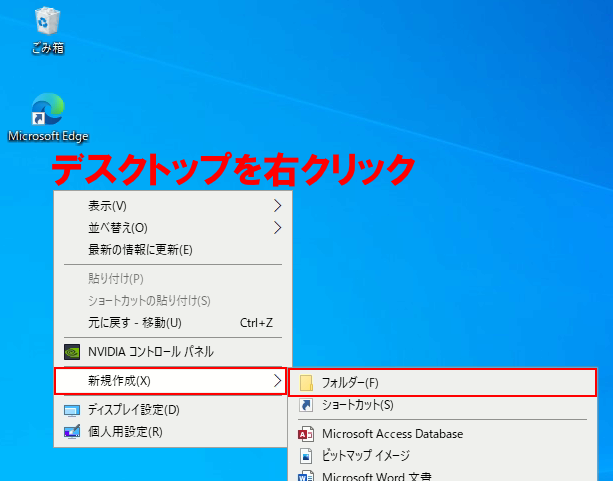Viewport: 613px width, 481px height.
Task: Expand the 新規作成(X) submenu arrow
Action: pos(277,380)
